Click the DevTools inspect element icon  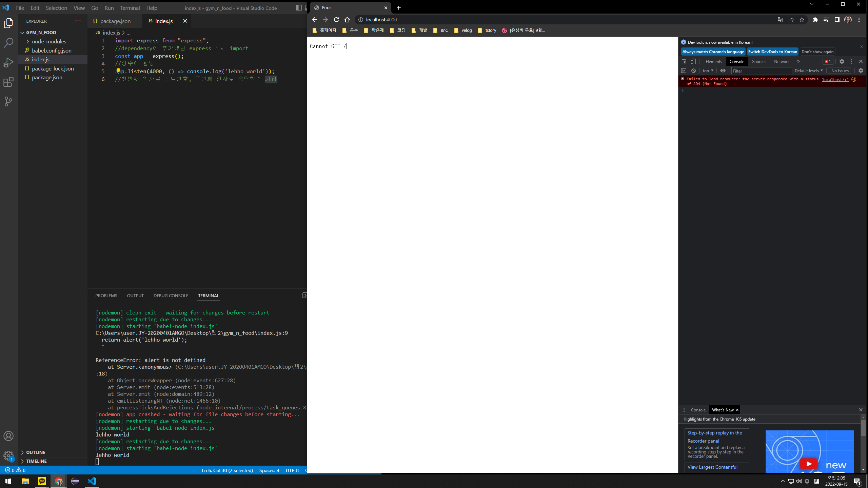(x=684, y=61)
